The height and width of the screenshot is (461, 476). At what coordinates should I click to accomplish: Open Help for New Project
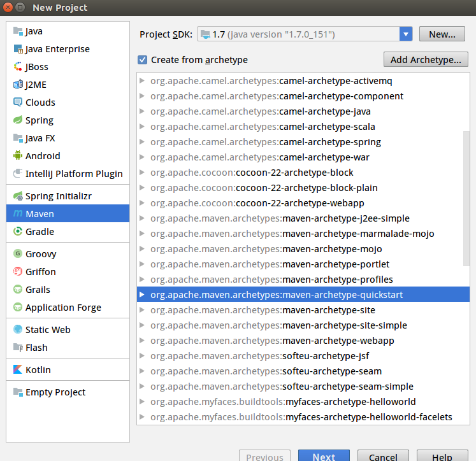pos(442,455)
